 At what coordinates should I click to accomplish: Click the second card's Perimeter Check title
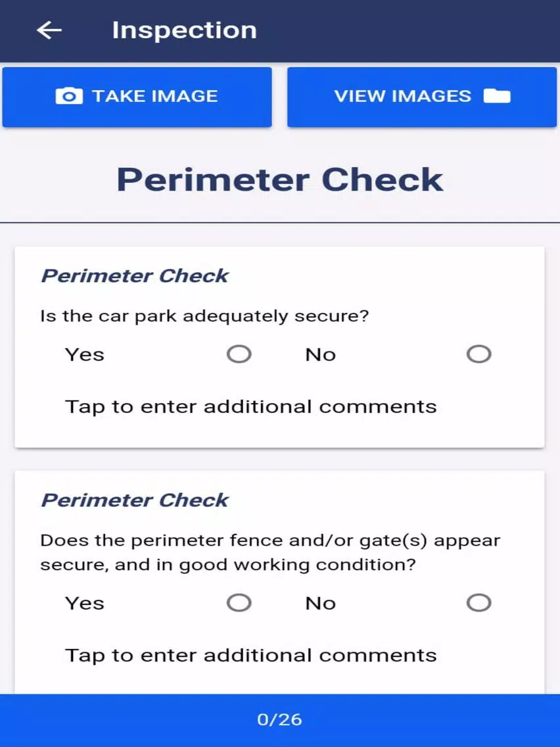point(135,500)
